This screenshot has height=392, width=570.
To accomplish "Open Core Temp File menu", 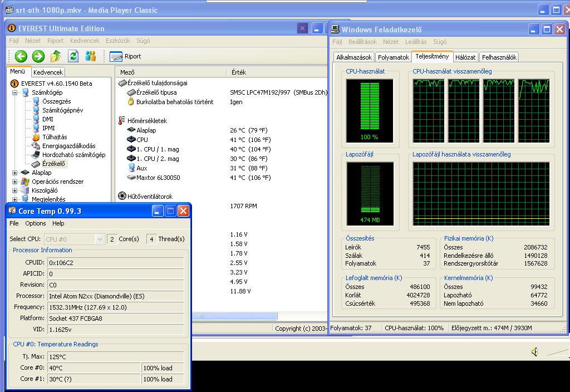I will click(14, 223).
